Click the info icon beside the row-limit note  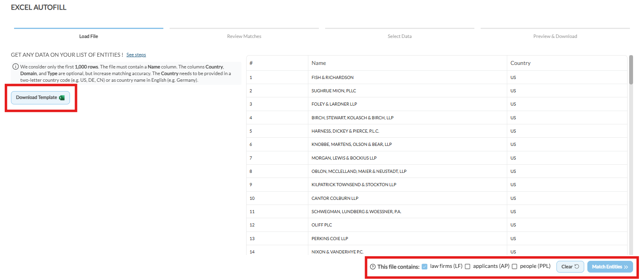pos(16,66)
